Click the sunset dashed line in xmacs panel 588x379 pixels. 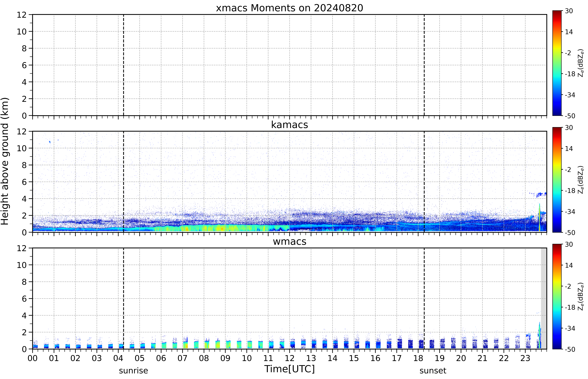coord(424,65)
